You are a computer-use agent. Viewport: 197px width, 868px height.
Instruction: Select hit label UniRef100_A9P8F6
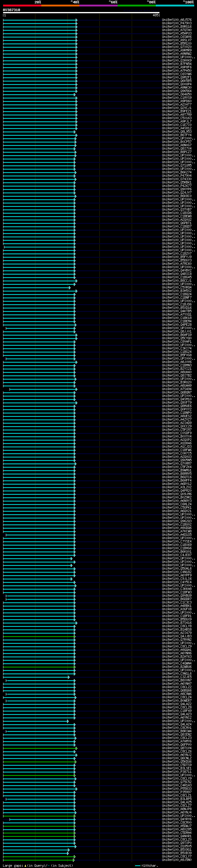pyautogui.click(x=177, y=67)
